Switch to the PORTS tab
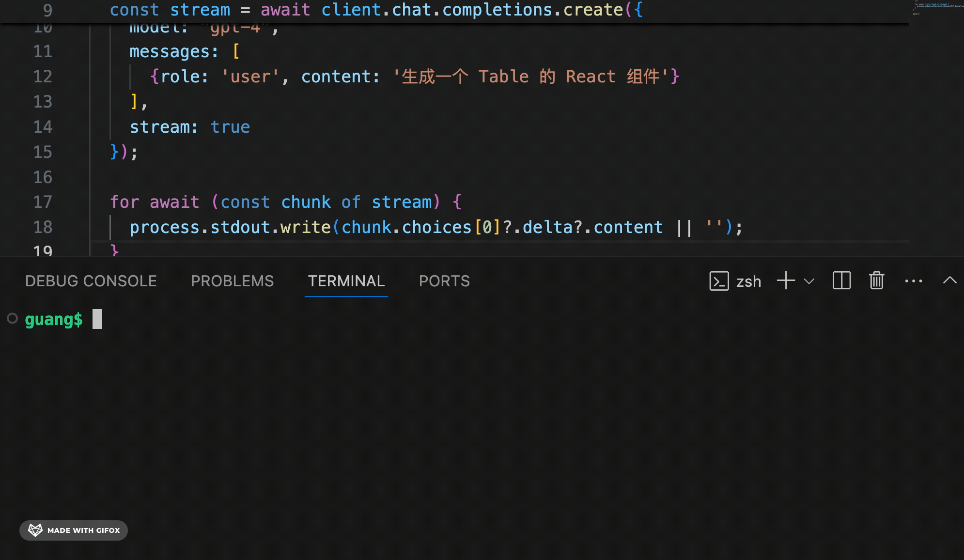The image size is (964, 560). (444, 281)
